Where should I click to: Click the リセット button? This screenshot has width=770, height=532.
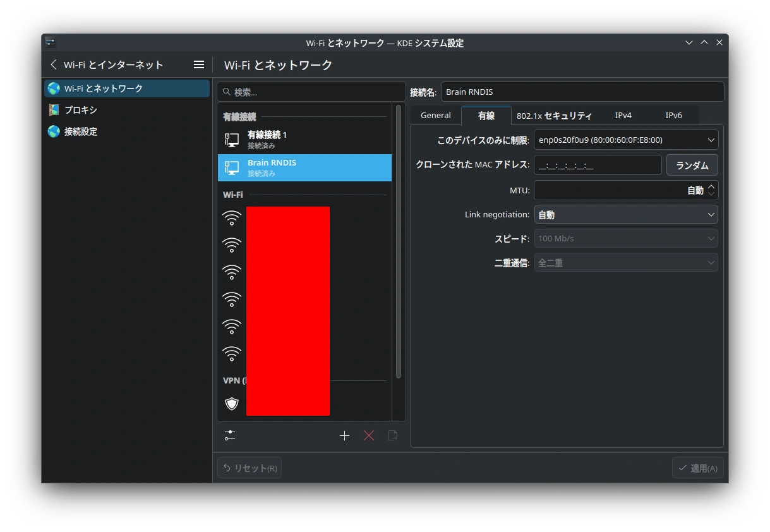[250, 468]
